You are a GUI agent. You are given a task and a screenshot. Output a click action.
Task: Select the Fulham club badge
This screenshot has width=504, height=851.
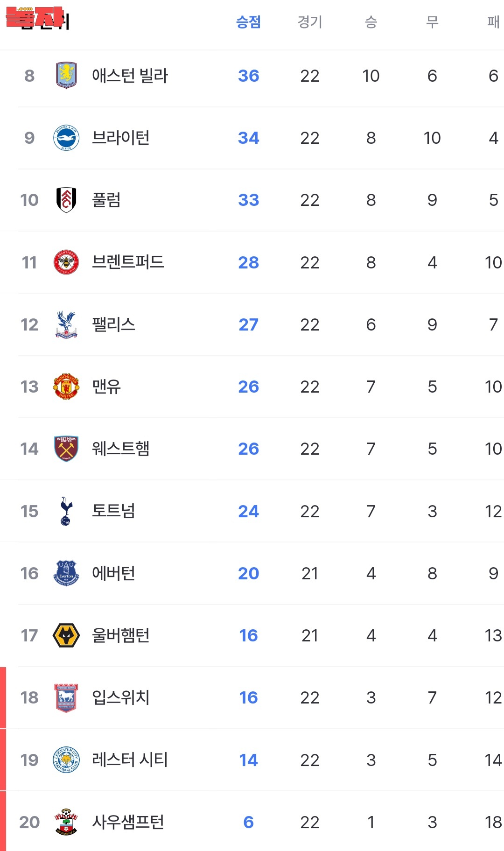coord(66,200)
